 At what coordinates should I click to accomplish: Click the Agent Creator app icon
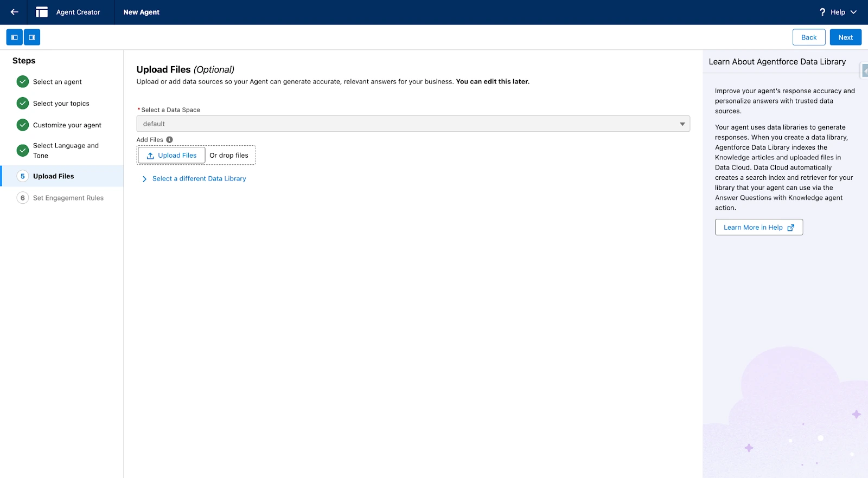point(42,12)
